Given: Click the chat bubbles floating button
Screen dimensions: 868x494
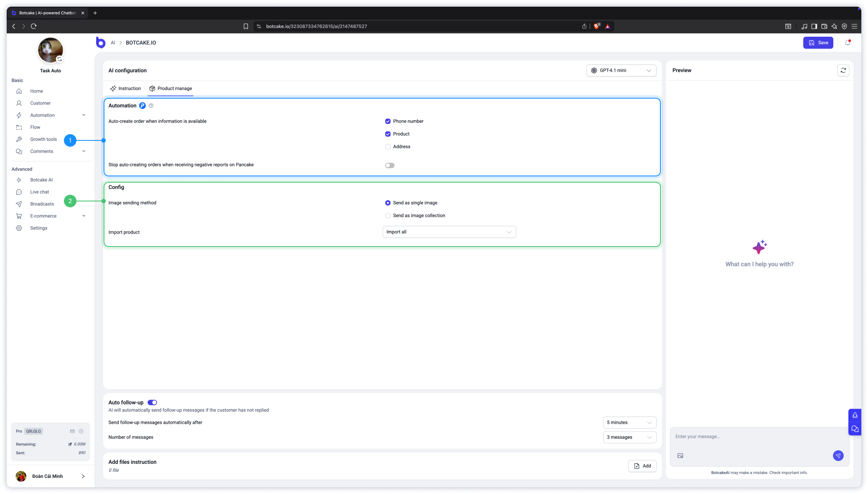Looking at the screenshot, I should [x=855, y=429].
